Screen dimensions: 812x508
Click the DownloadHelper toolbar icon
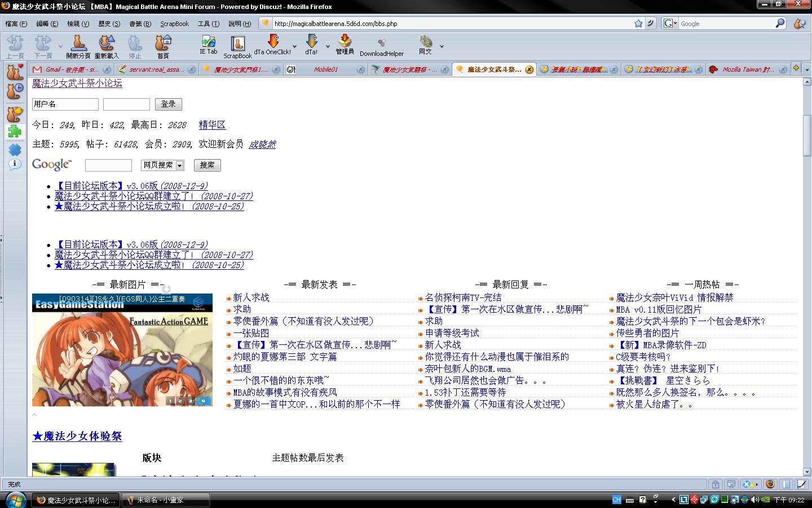382,45
